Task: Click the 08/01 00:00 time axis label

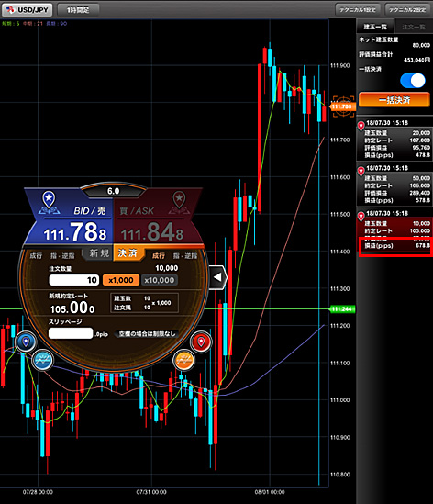Action: [270, 492]
